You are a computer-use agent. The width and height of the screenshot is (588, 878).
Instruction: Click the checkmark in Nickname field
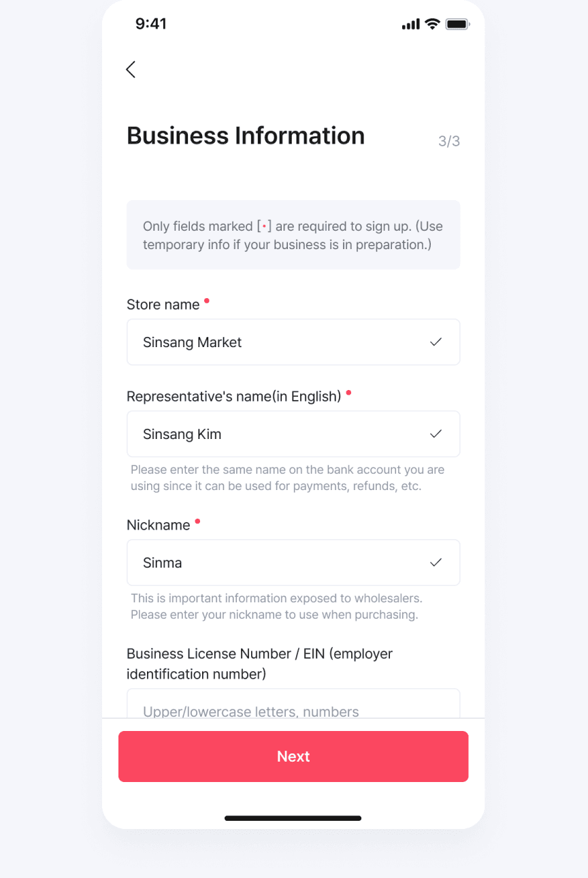(436, 562)
